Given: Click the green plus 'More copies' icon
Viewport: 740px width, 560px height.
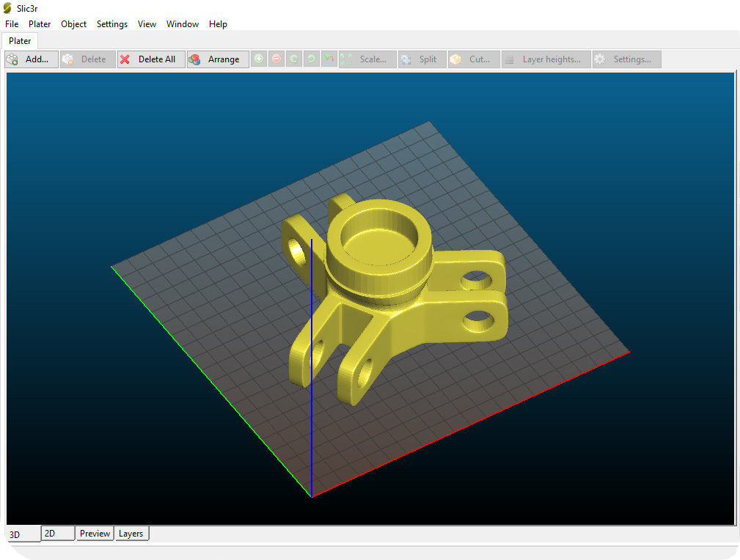Looking at the screenshot, I should point(259,59).
